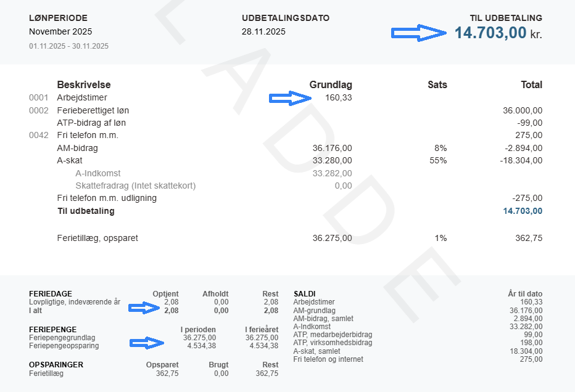Click the Beskrivelse column header
This screenshot has height=392, width=575.
coord(84,85)
